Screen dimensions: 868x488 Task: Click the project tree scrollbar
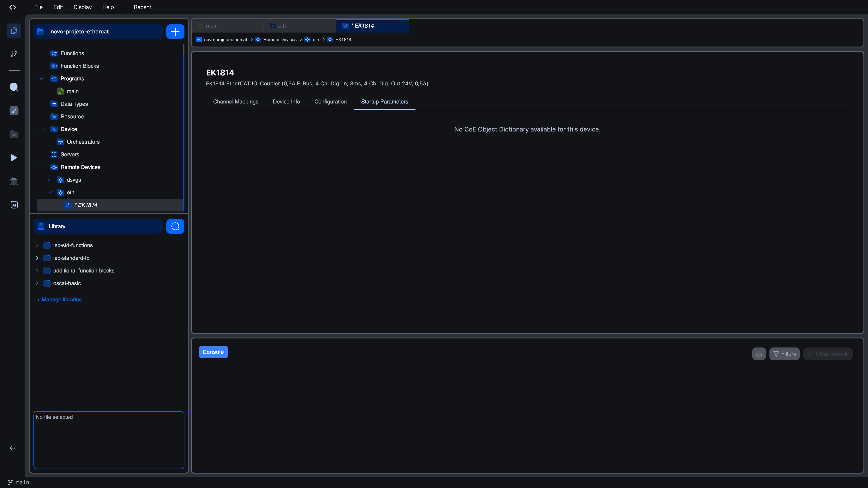coord(183,128)
